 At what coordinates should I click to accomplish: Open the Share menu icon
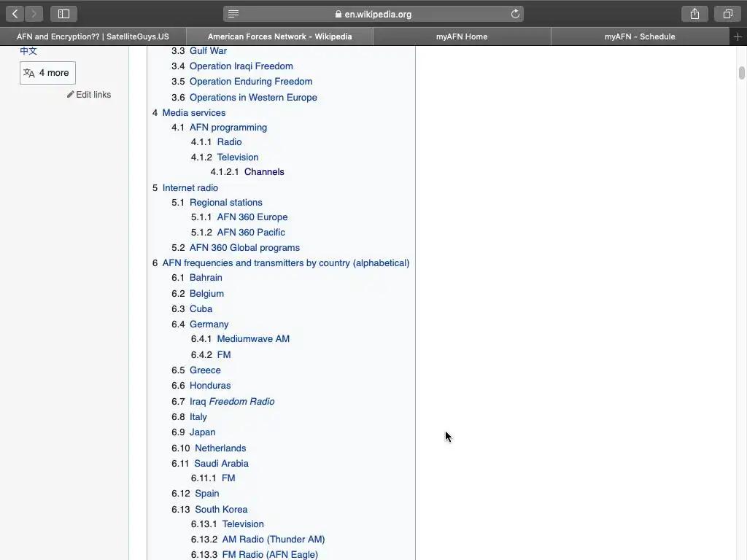694,14
